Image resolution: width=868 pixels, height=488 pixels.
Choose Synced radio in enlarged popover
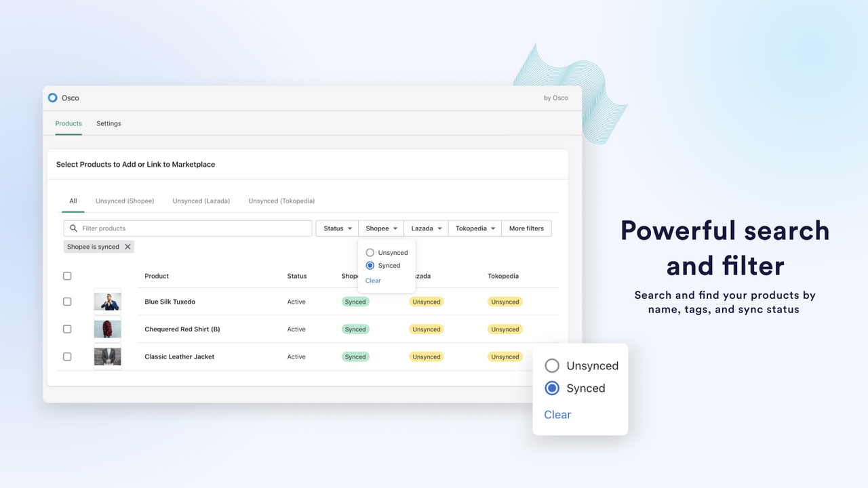point(552,388)
